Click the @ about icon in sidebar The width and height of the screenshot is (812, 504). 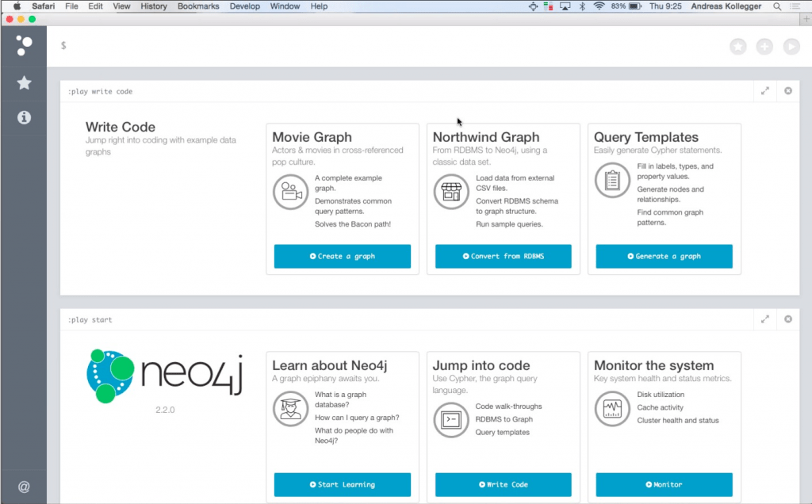24,487
